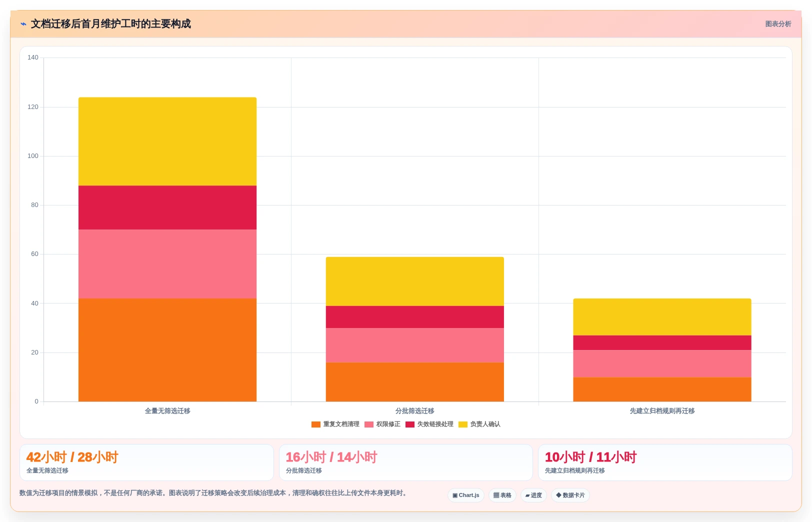This screenshot has height=522, width=812.
Task: Click the y-axis value 100
Action: [33, 156]
